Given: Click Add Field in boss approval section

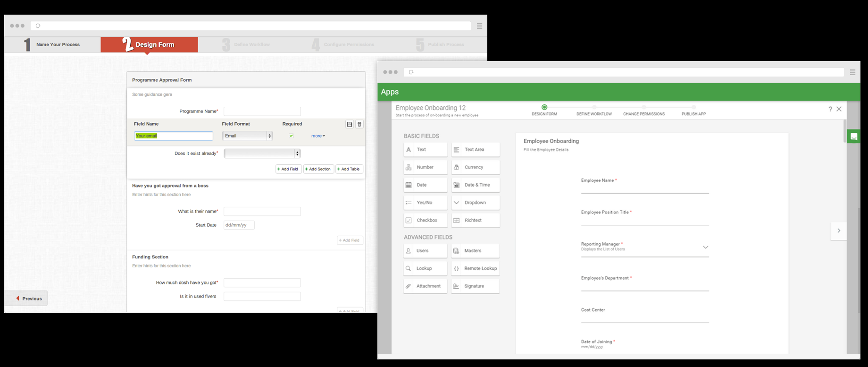Looking at the screenshot, I should [x=350, y=240].
